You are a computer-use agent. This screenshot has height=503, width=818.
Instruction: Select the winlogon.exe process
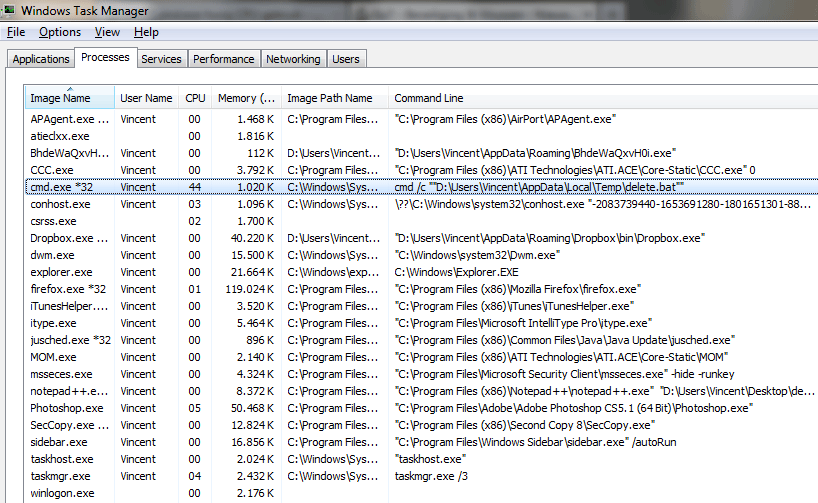(422, 493)
